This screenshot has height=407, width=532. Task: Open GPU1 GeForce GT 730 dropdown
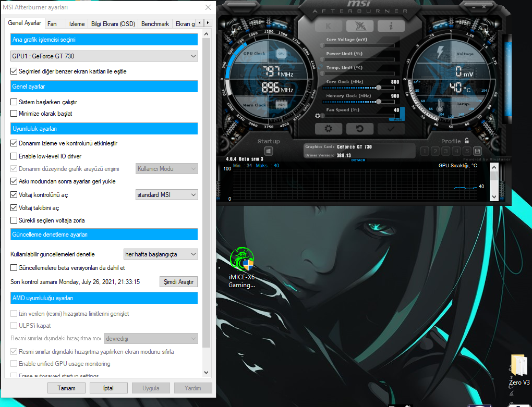[x=104, y=56]
